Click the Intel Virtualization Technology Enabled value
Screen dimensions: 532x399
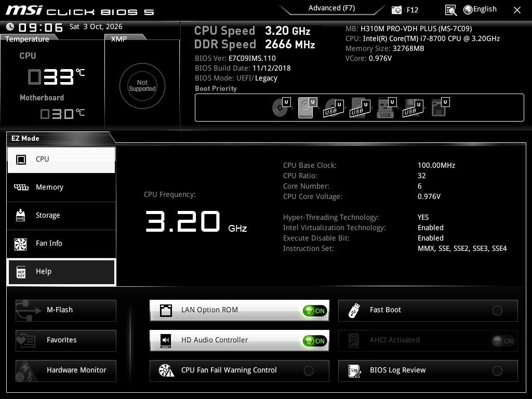tap(430, 228)
